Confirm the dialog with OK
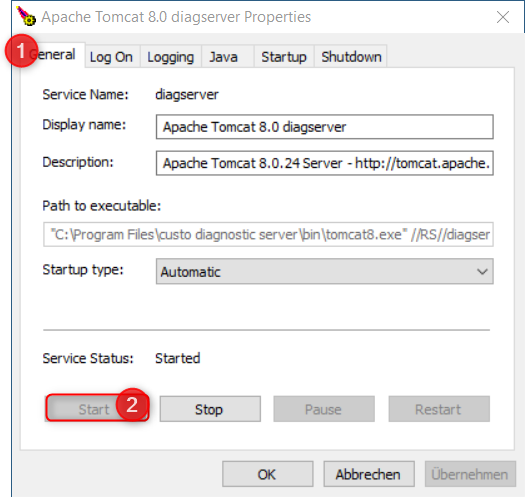 [268, 474]
